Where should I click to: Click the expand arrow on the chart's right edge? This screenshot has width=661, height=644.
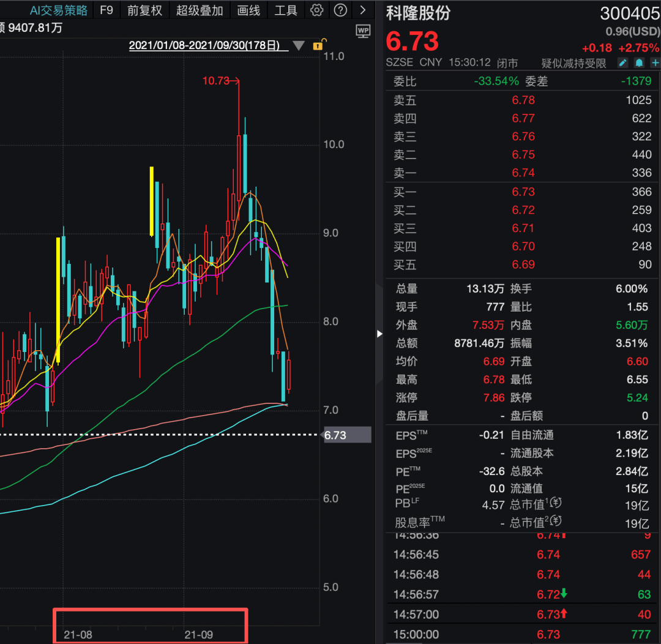[380, 334]
